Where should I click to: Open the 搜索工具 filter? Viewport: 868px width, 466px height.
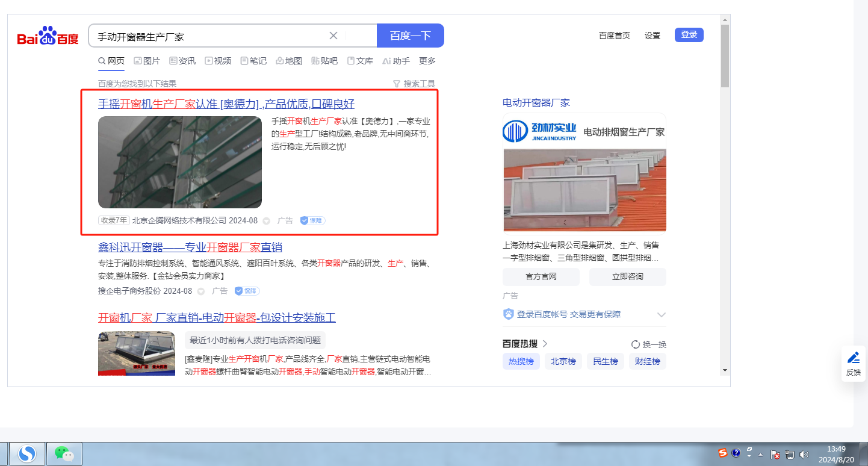pyautogui.click(x=414, y=84)
